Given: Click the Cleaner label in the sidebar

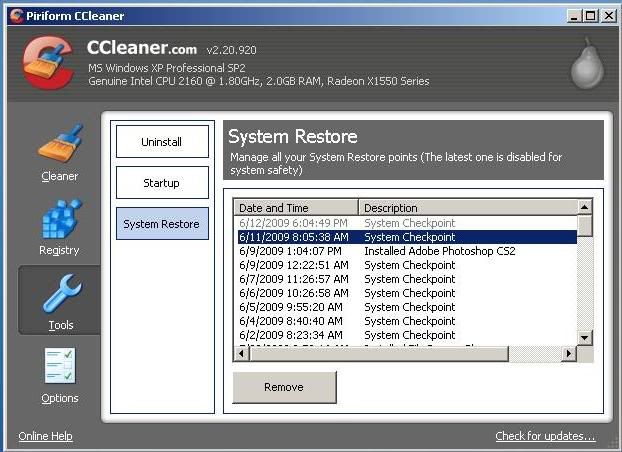Looking at the screenshot, I should coord(60,176).
